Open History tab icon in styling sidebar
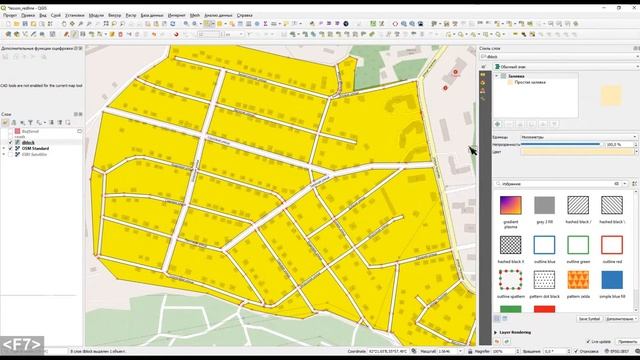 [x=483, y=99]
